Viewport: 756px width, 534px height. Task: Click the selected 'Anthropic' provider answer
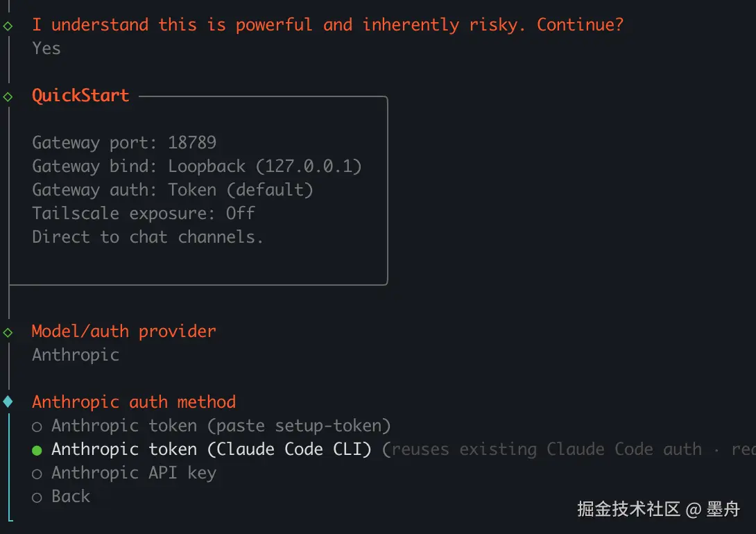tap(76, 354)
